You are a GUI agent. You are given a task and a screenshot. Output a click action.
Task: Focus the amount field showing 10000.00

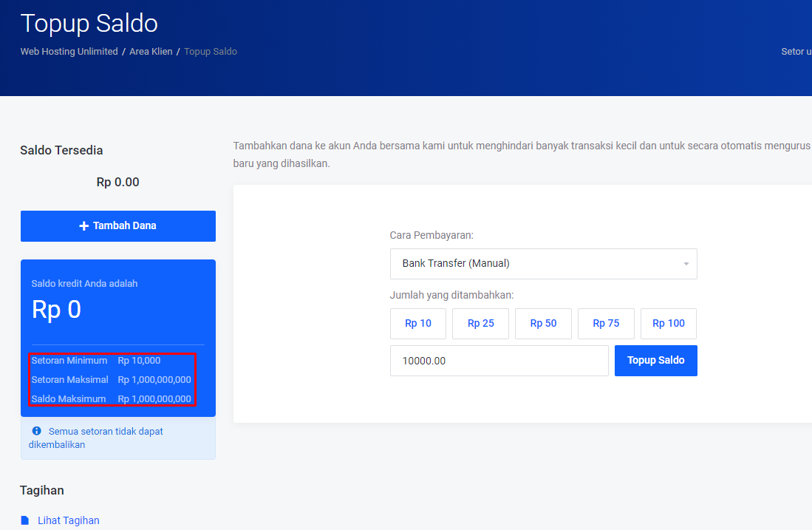click(x=499, y=361)
